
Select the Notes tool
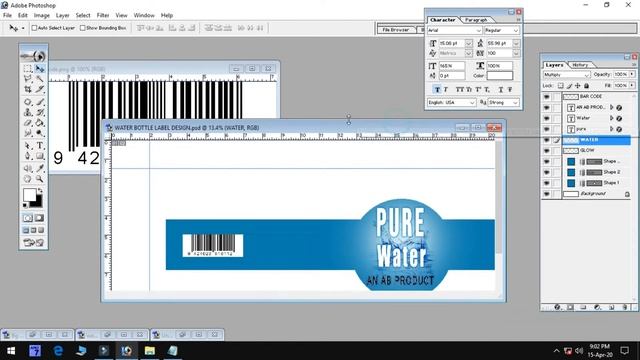click(27, 168)
